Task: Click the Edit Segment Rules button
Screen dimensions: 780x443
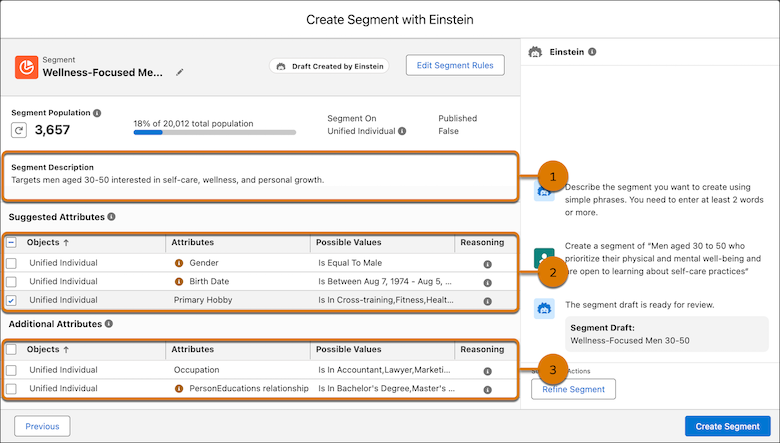Action: [x=455, y=66]
